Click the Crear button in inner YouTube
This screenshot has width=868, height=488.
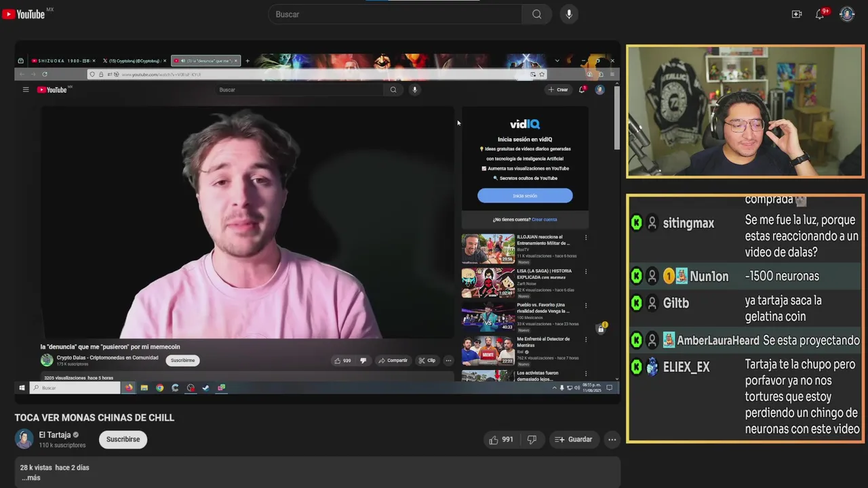(x=558, y=89)
